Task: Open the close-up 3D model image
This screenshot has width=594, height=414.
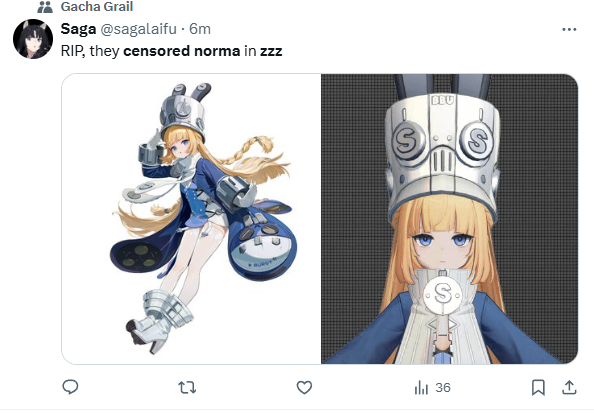Action: pos(450,219)
